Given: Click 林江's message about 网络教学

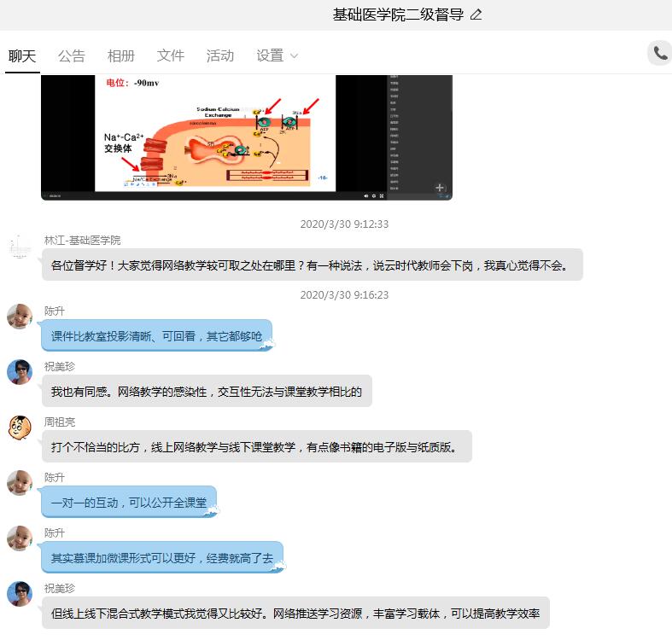Looking at the screenshot, I should pos(312,265).
